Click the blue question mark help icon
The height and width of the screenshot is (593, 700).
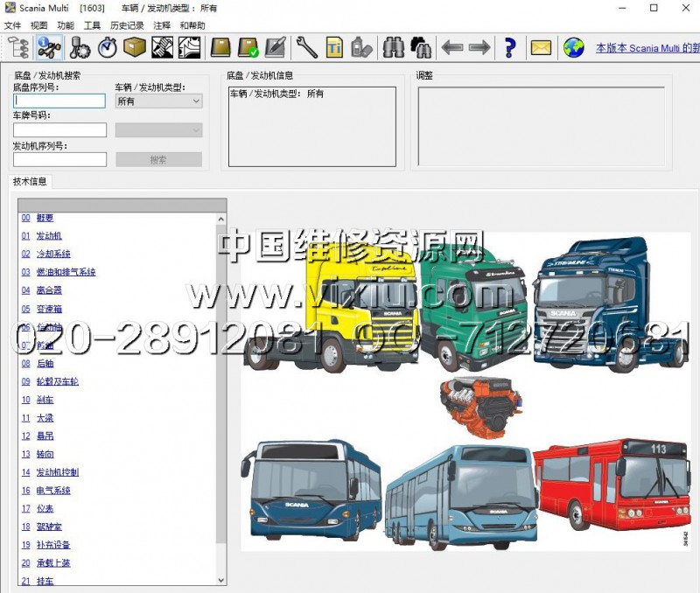[x=510, y=46]
